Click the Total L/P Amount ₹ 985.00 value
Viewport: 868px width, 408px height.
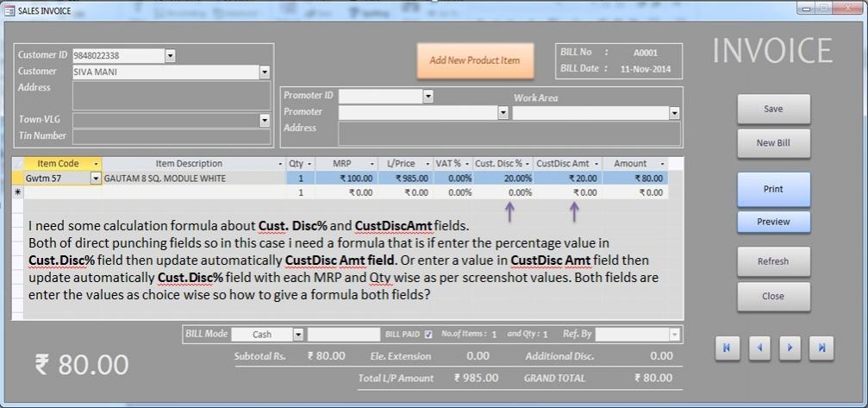point(476,378)
